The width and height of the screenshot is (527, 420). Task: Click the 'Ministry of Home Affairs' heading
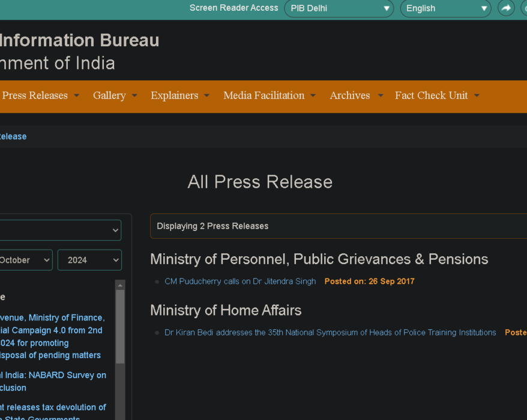(226, 310)
